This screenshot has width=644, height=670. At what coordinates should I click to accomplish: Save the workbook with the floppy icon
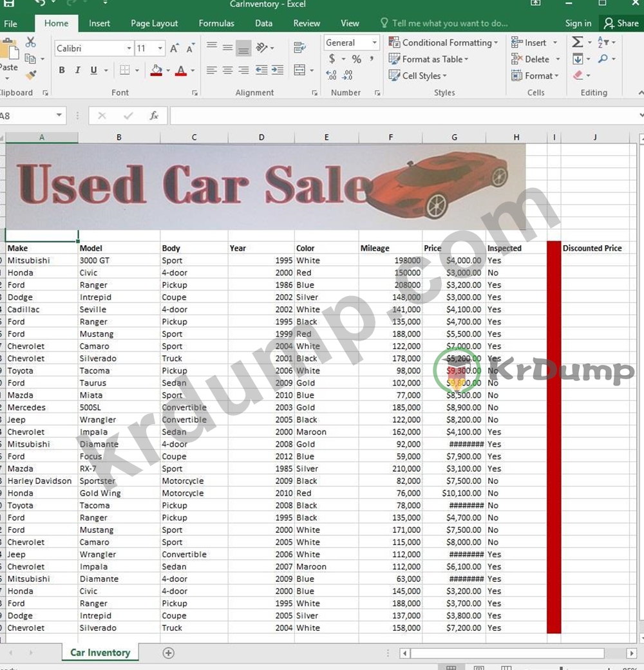[x=8, y=3]
